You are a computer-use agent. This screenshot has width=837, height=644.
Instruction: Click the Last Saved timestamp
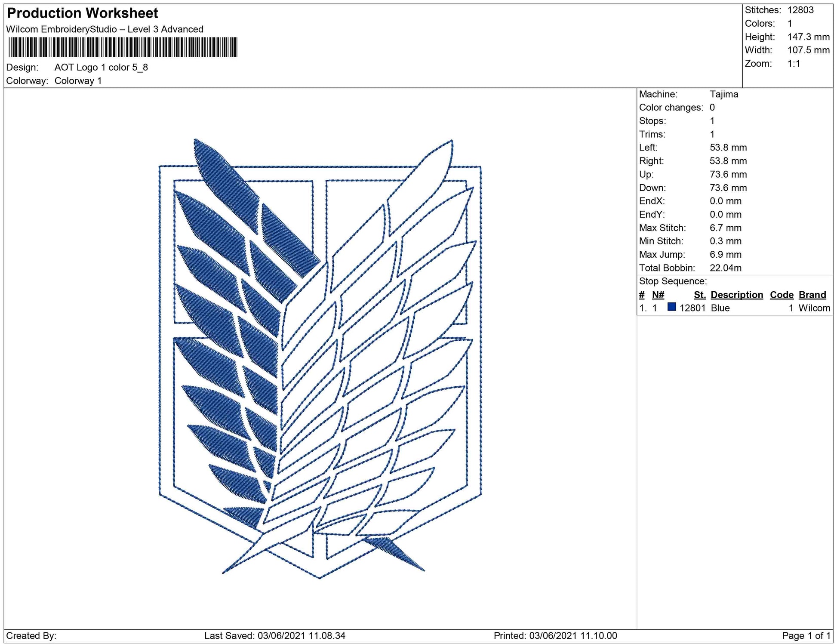[274, 635]
